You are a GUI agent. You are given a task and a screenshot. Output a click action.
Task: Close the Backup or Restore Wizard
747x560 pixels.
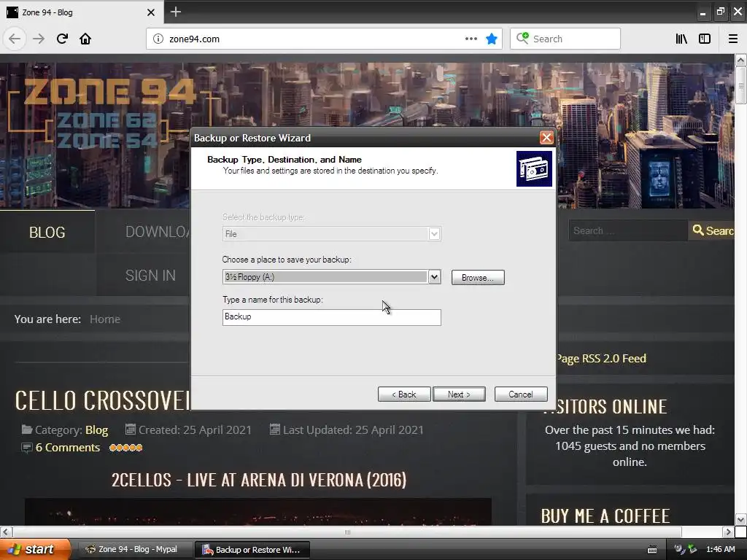coord(546,138)
